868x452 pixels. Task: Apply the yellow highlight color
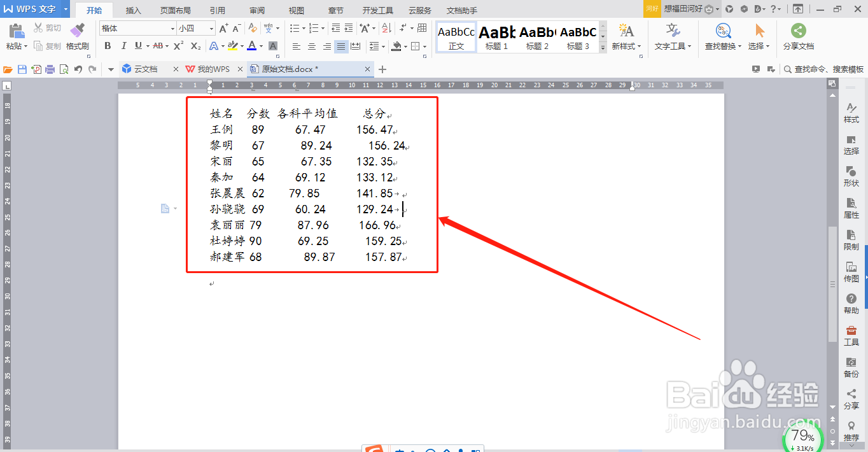[233, 46]
